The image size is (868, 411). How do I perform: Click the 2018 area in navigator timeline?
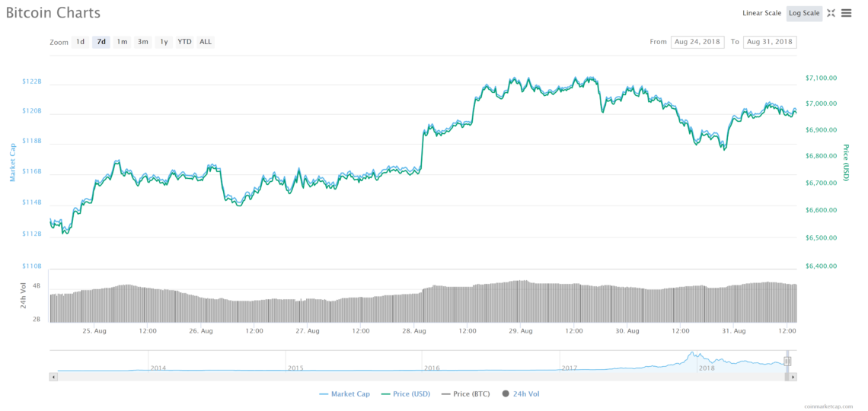point(707,368)
